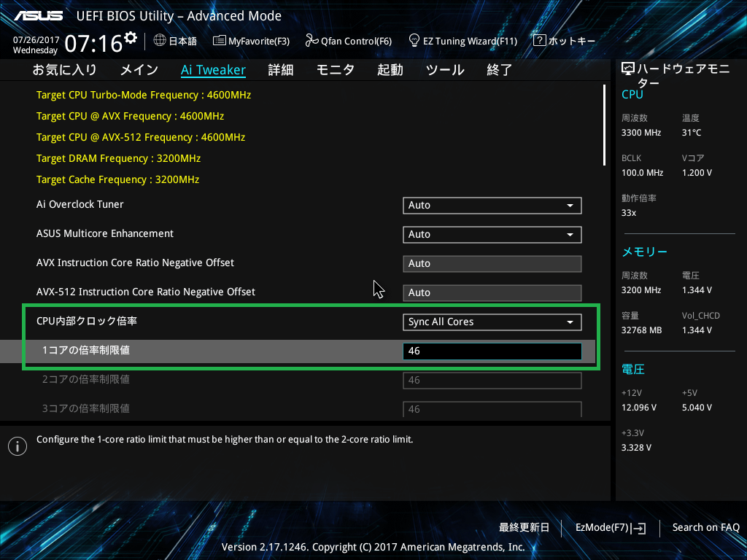Click BCLK value 100.0 MHz
747x560 pixels.
pyautogui.click(x=642, y=172)
